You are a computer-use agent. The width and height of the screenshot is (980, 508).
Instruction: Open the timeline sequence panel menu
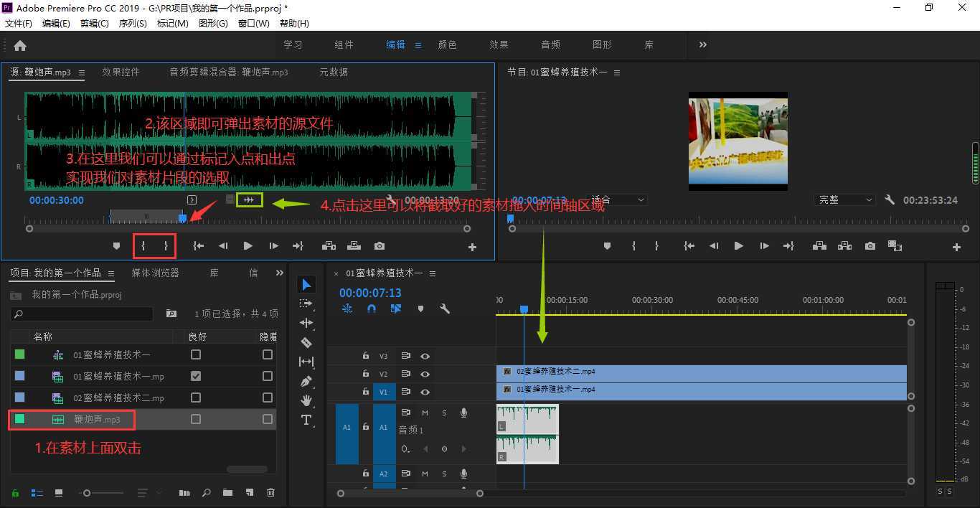[x=433, y=273]
